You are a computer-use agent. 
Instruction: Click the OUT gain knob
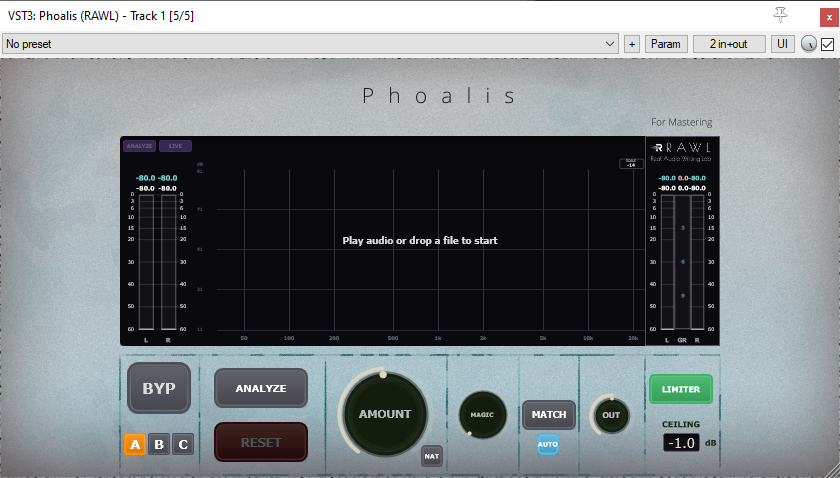[x=611, y=415]
